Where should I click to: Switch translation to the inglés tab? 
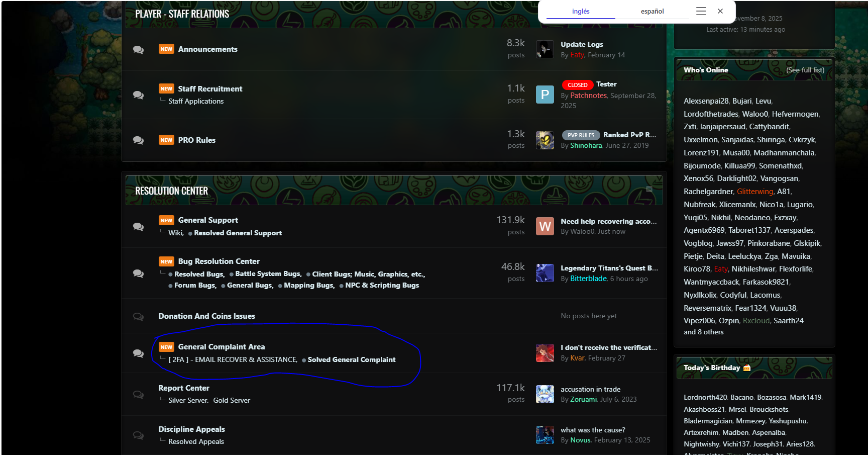click(581, 11)
